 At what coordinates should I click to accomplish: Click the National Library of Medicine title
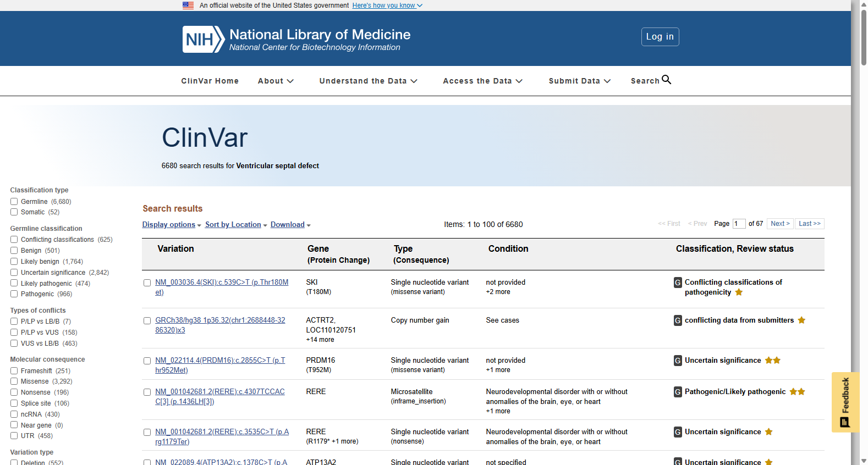tap(320, 35)
